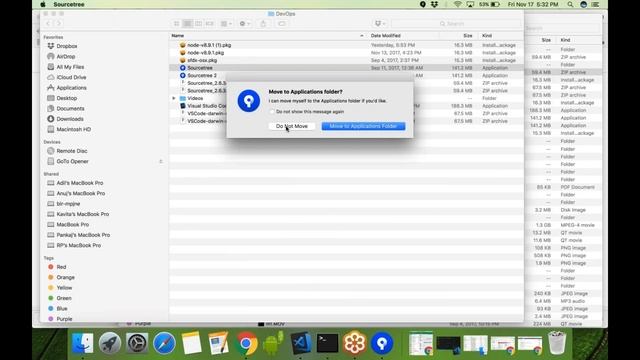Switch Finder to Cover Flow view
The image size is (640, 360).
pos(209,24)
